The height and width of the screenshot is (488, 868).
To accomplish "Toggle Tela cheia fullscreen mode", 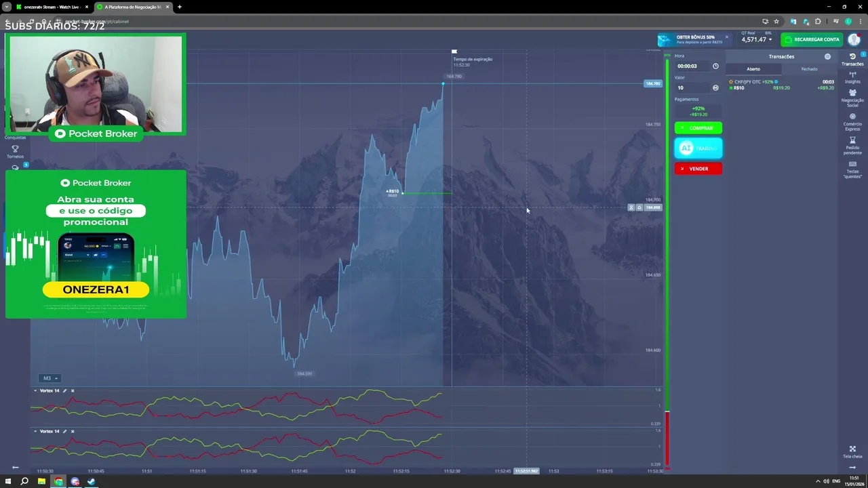I will [852, 451].
